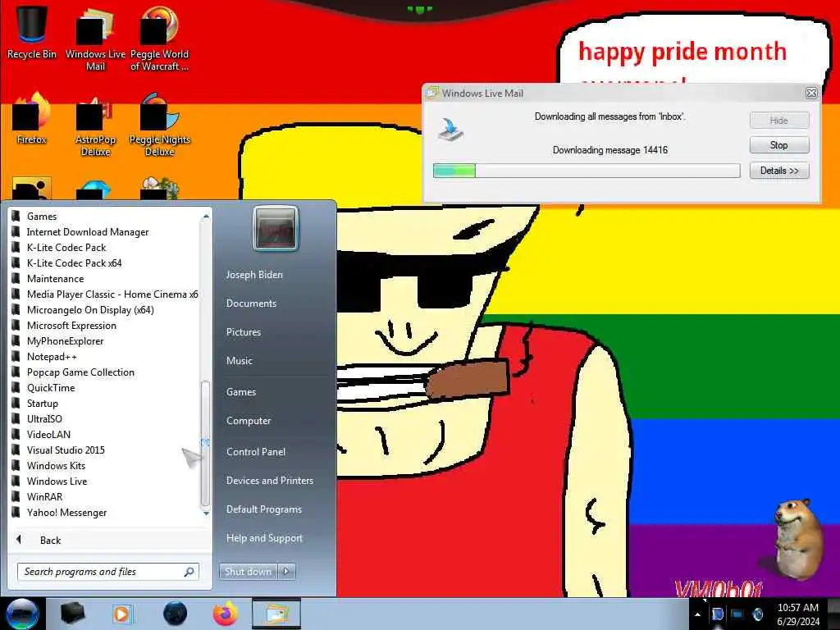Click the mail download progress bar
840x630 pixels.
[587, 171]
